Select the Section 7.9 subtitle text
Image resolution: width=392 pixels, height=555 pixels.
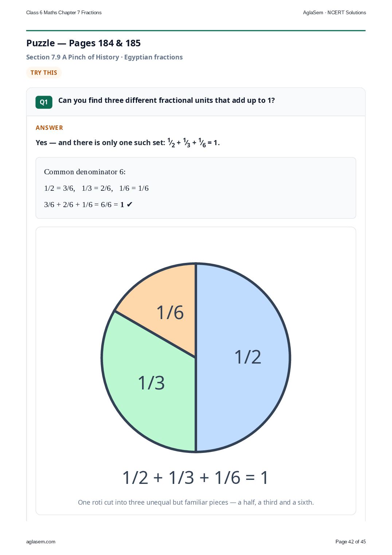click(105, 57)
